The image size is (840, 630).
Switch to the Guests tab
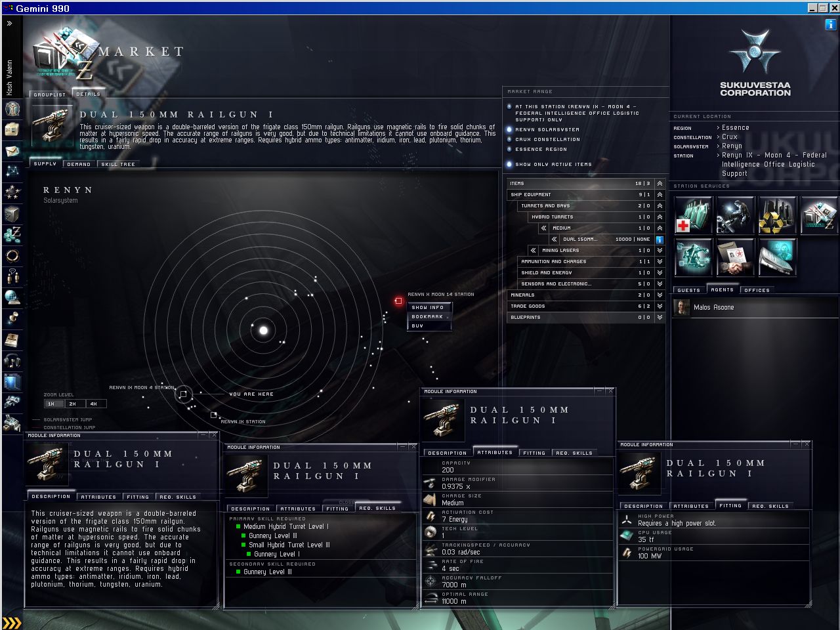coord(688,289)
